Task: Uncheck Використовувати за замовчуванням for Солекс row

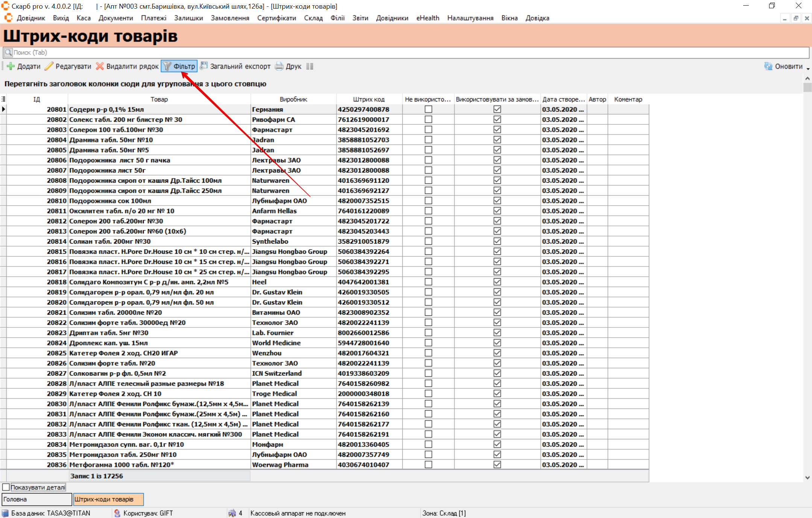Action: 497,120
